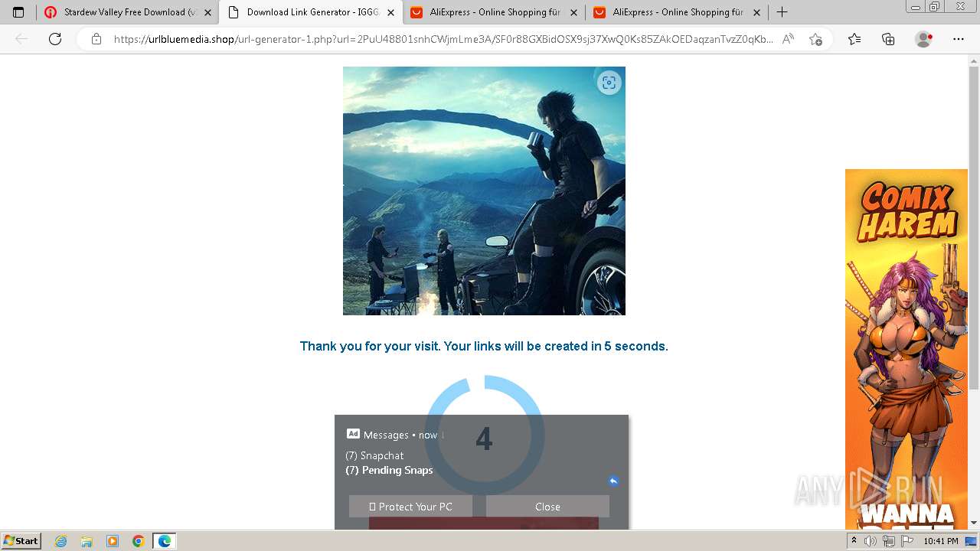
Task: Open browser Collections
Action: 888,39
